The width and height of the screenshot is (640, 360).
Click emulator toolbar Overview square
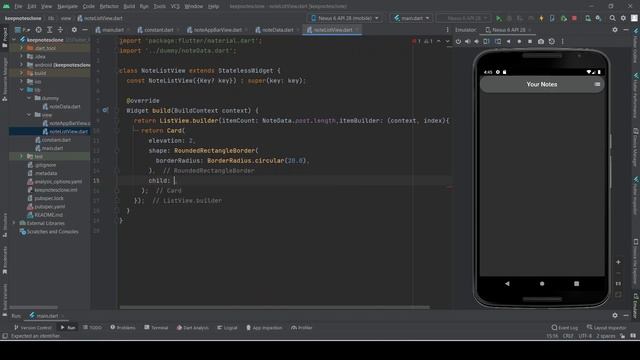(x=530, y=41)
